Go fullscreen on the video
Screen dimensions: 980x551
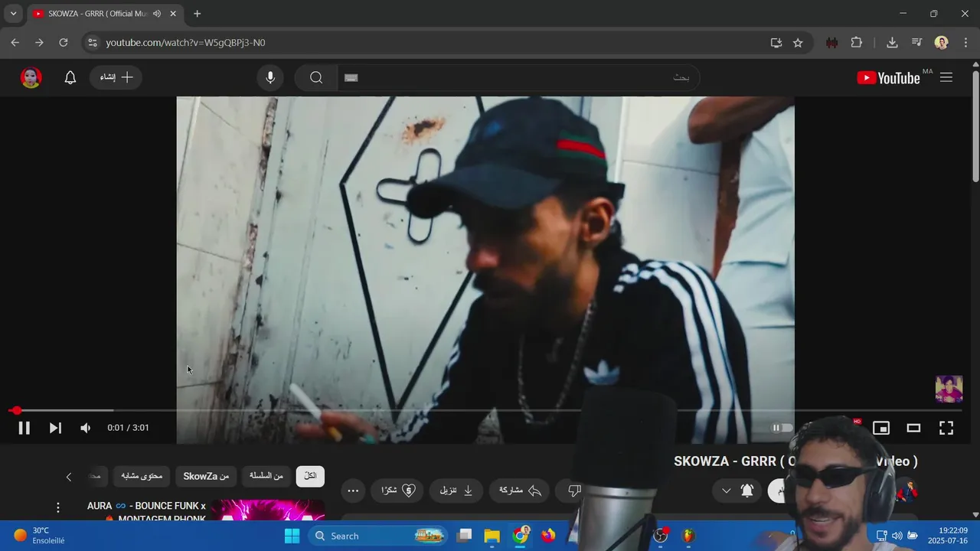(x=946, y=428)
